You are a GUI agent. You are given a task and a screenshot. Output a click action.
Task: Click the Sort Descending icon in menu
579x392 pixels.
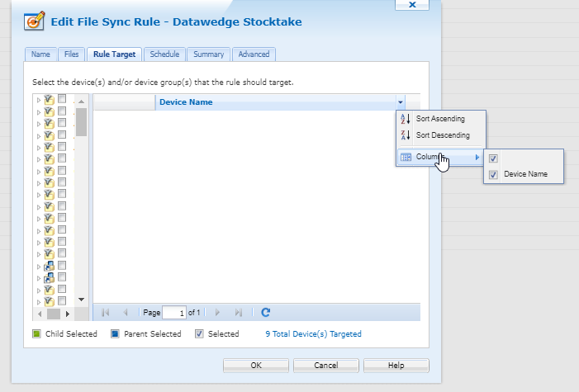click(x=406, y=135)
